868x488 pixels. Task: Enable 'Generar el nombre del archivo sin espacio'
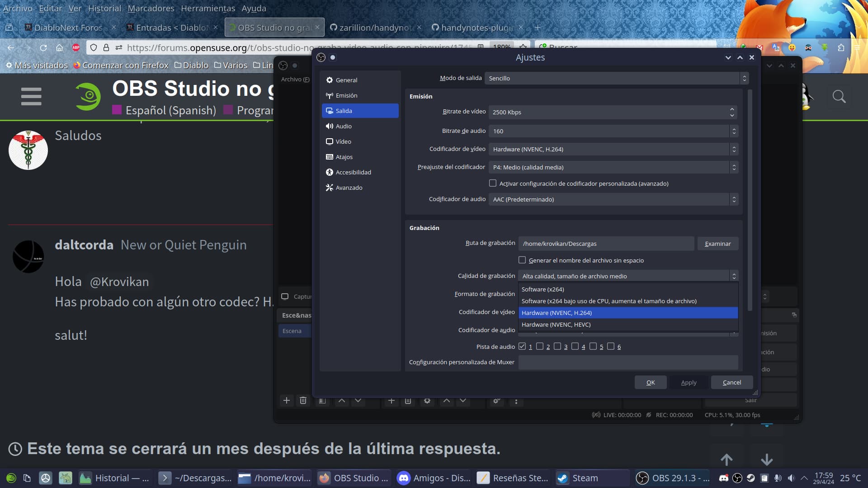(522, 260)
